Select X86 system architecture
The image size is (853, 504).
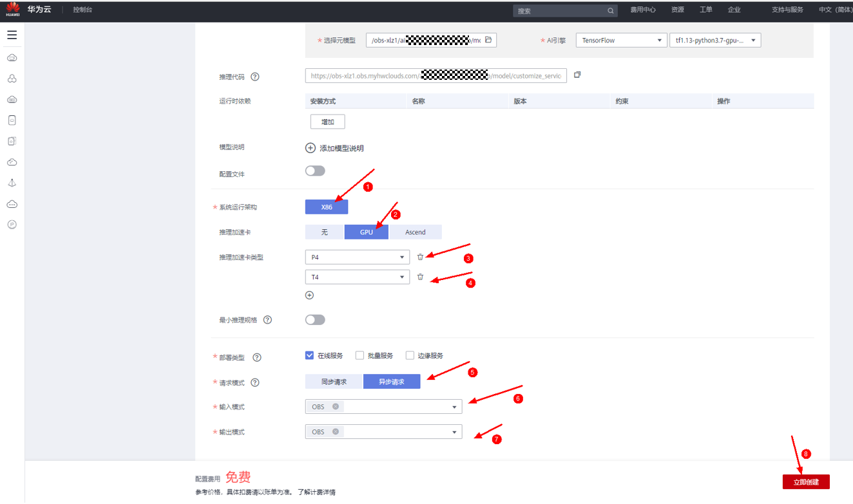click(x=327, y=207)
